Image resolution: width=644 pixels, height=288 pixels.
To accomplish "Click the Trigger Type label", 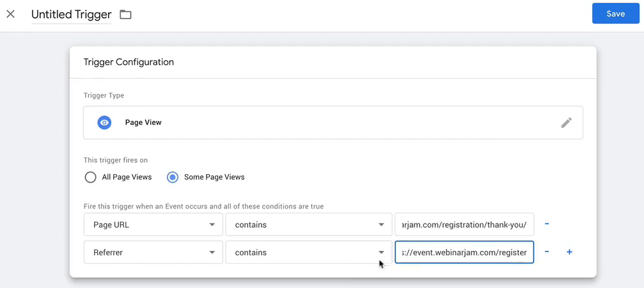I will click(104, 95).
